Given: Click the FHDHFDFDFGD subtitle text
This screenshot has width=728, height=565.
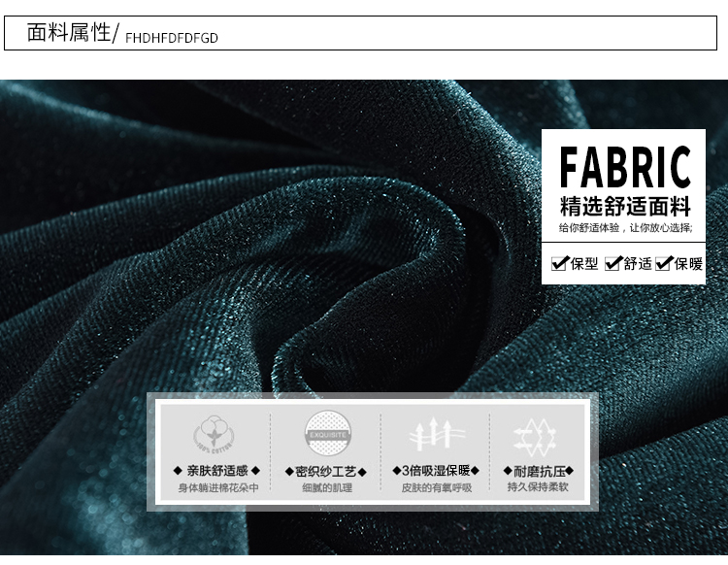Looking at the screenshot, I should 171,38.
